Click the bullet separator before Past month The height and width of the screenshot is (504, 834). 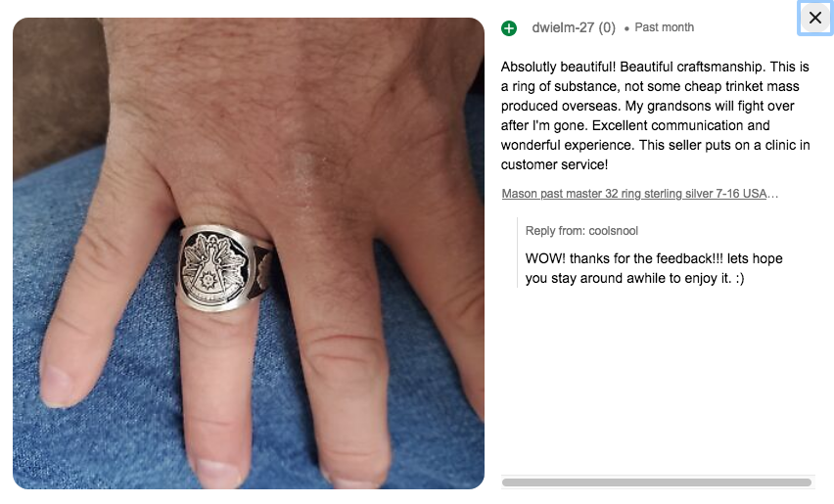click(x=626, y=28)
